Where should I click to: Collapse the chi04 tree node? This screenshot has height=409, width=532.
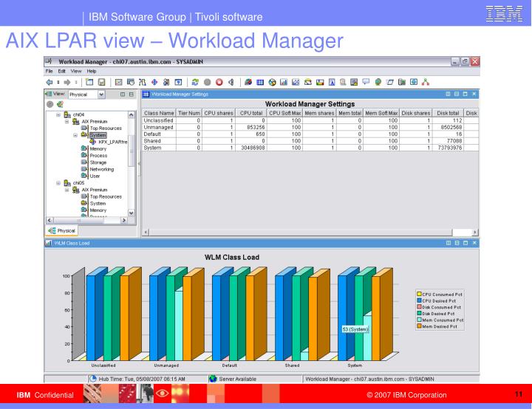pos(58,115)
